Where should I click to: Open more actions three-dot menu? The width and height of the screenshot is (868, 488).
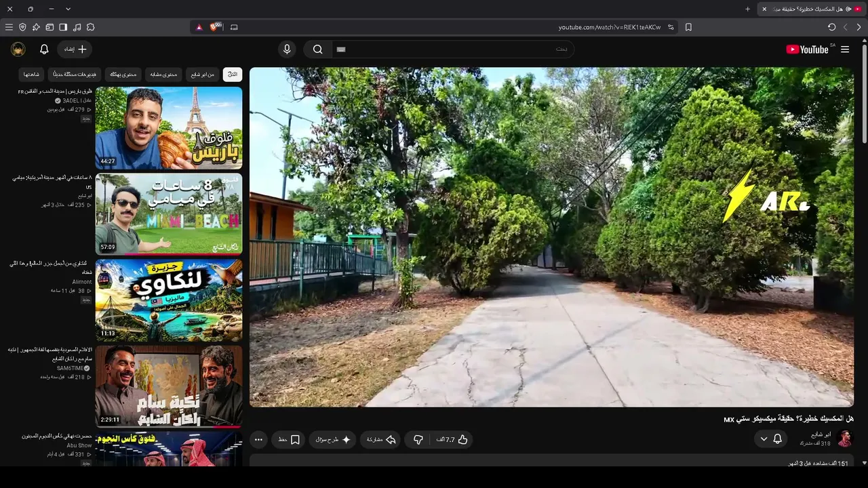click(258, 440)
